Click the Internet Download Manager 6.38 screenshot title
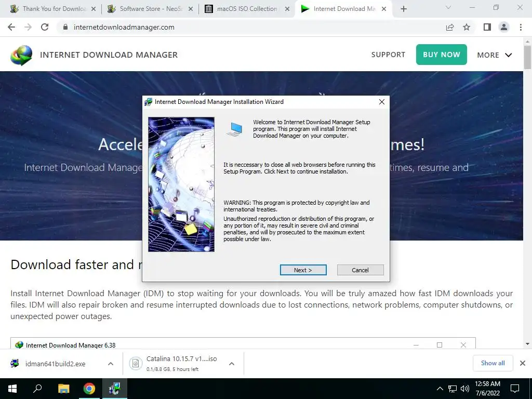This screenshot has height=399, width=532. (x=71, y=345)
